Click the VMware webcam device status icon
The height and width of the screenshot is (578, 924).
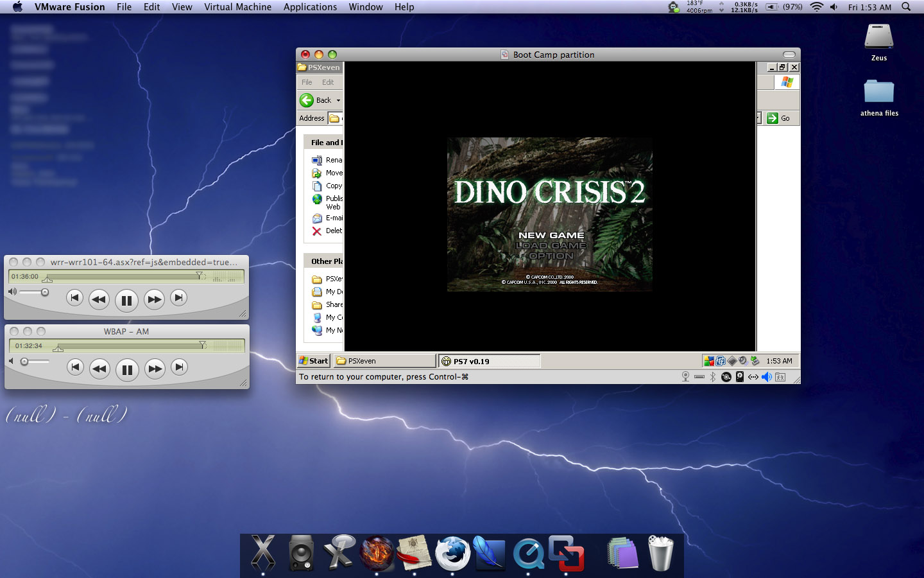coord(685,377)
